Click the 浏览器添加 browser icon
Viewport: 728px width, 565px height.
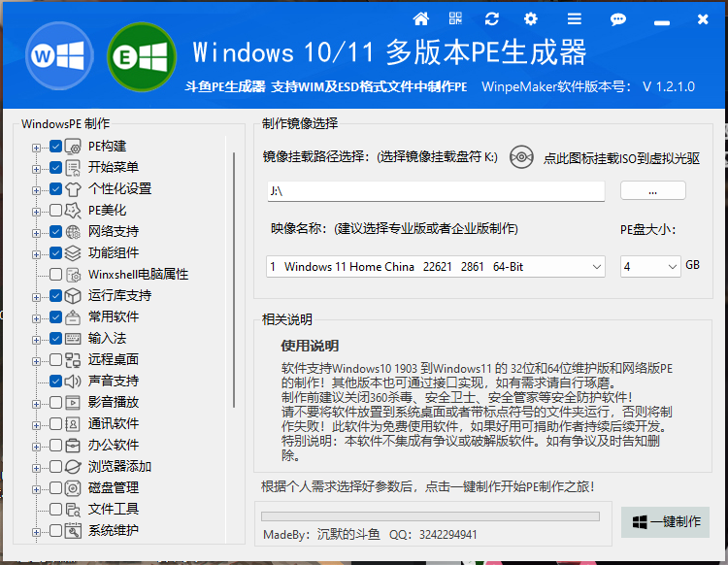73,467
